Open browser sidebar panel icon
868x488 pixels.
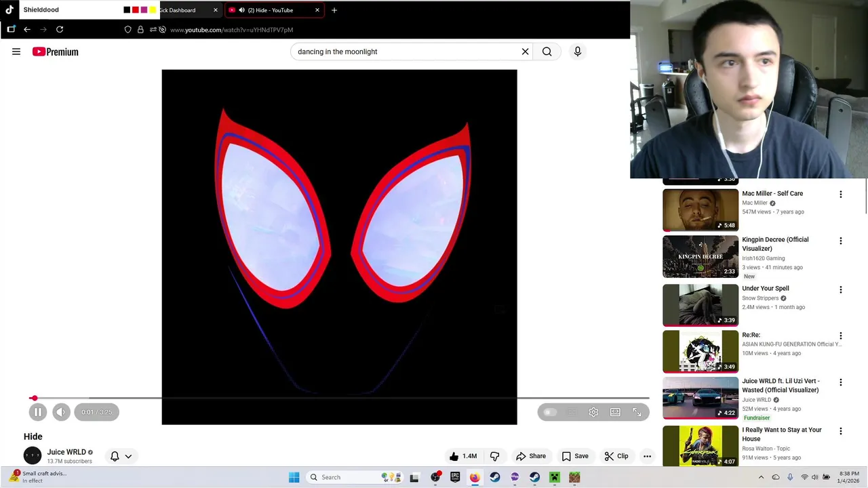[11, 29]
